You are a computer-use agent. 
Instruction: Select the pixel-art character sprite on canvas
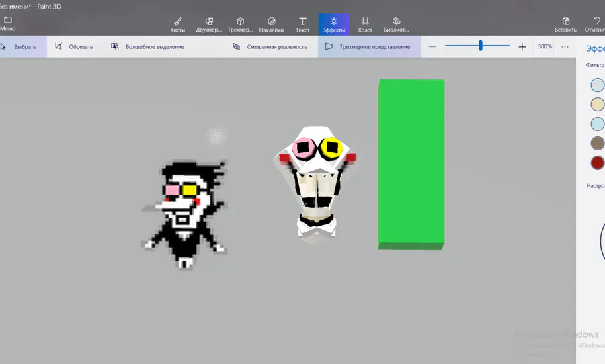click(x=185, y=214)
